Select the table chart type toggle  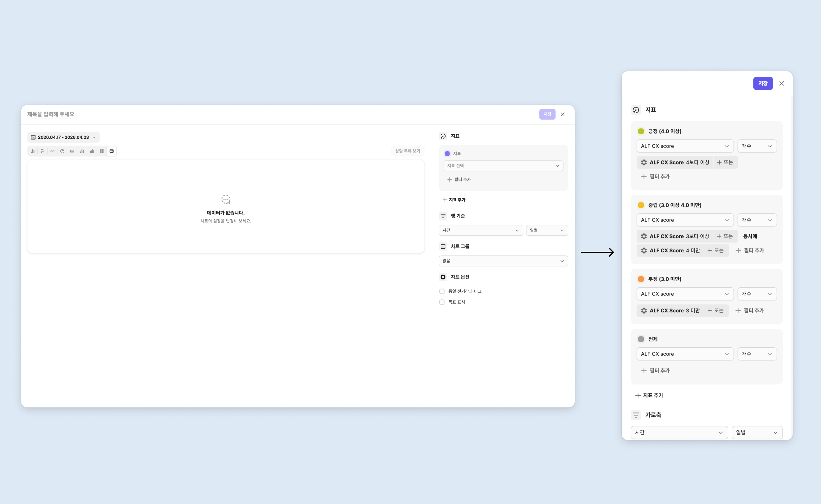pyautogui.click(x=112, y=151)
